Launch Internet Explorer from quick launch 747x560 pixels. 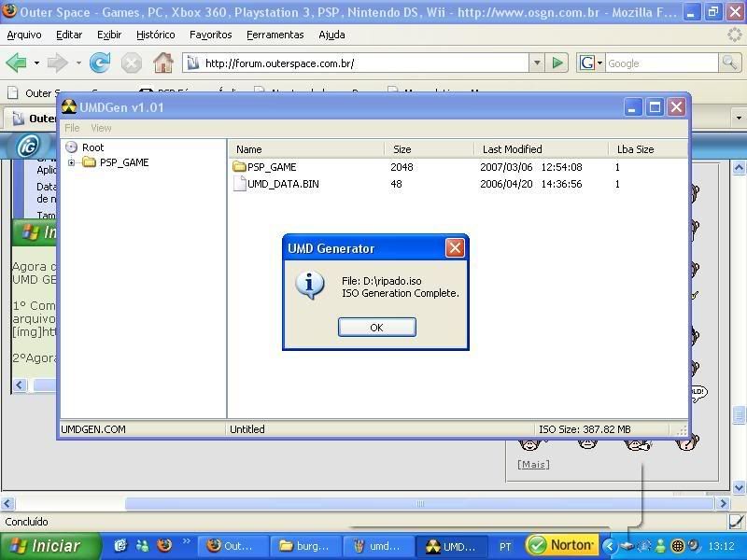pos(120,545)
